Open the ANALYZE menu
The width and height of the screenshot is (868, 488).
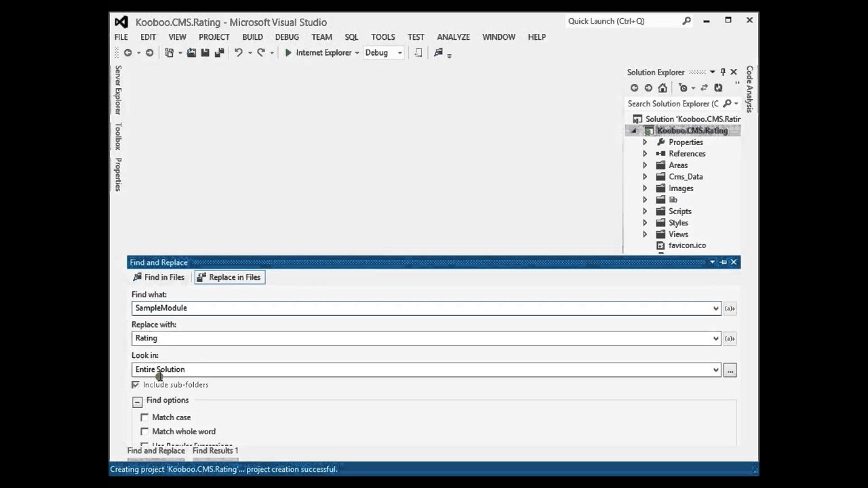tap(454, 37)
